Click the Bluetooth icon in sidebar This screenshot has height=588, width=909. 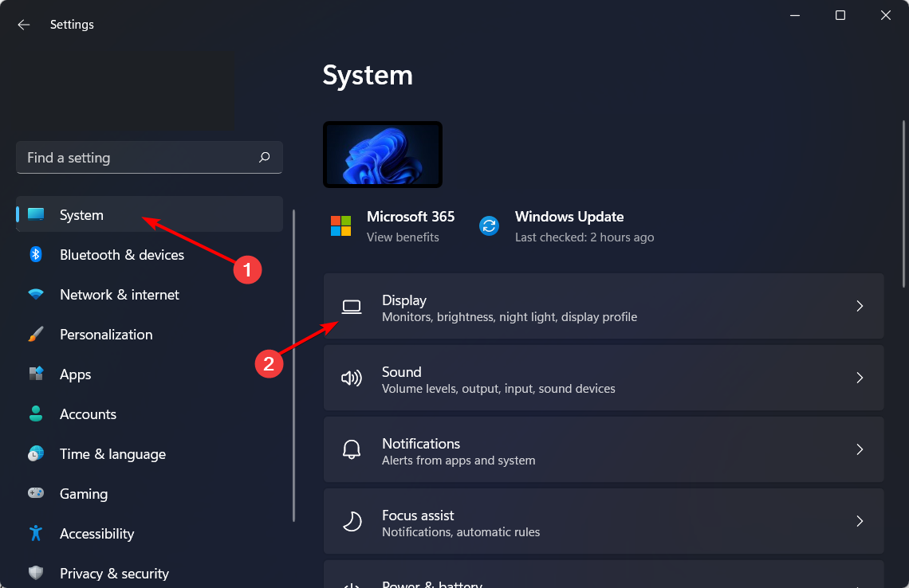coord(36,254)
